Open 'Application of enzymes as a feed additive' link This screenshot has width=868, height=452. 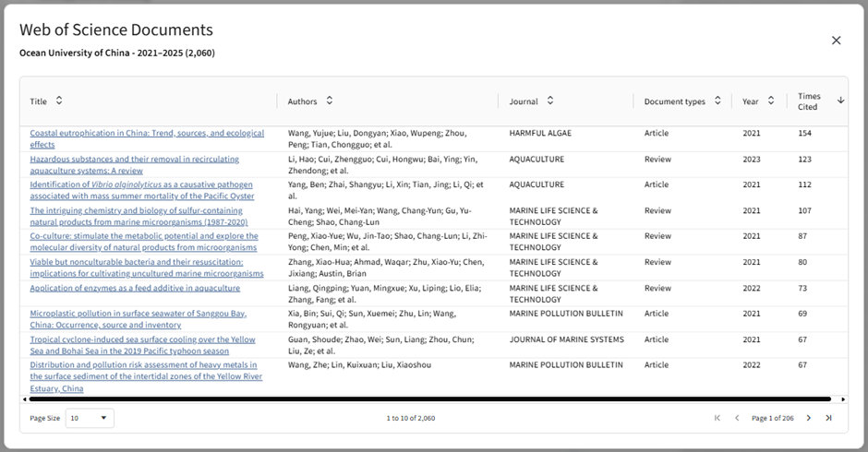(135, 288)
